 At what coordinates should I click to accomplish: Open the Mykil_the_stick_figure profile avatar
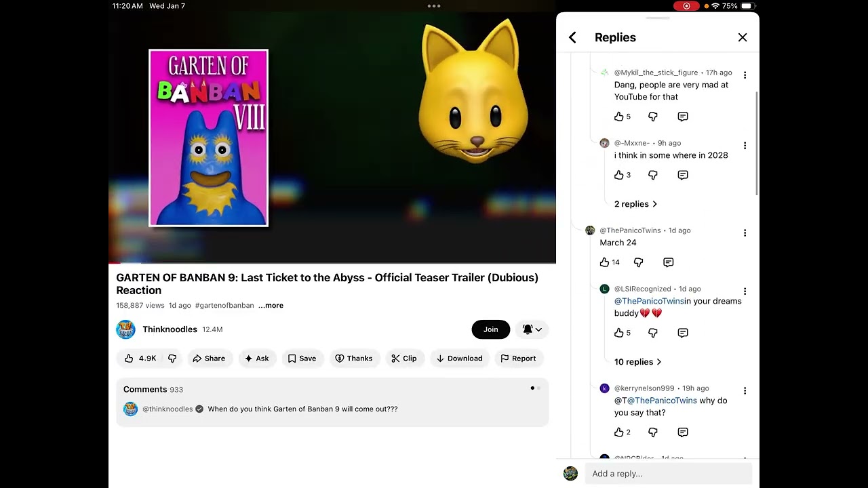coord(604,73)
